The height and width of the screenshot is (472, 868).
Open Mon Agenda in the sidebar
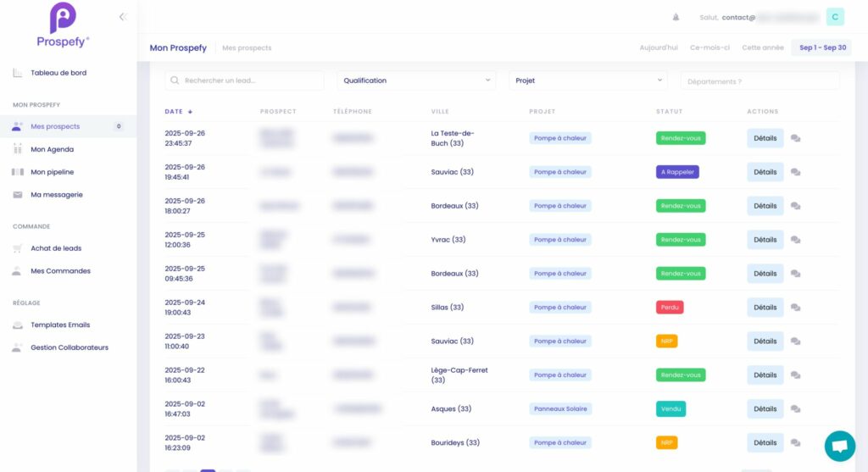52,149
